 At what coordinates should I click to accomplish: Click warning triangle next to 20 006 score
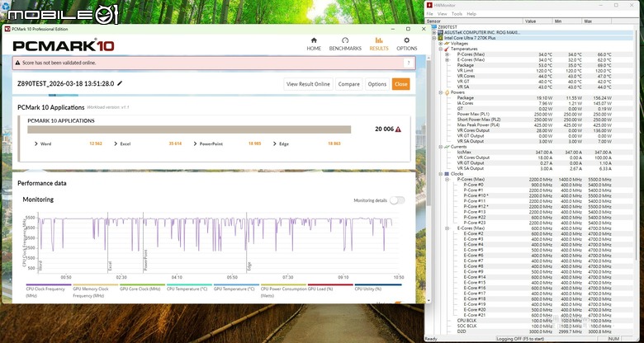click(398, 129)
